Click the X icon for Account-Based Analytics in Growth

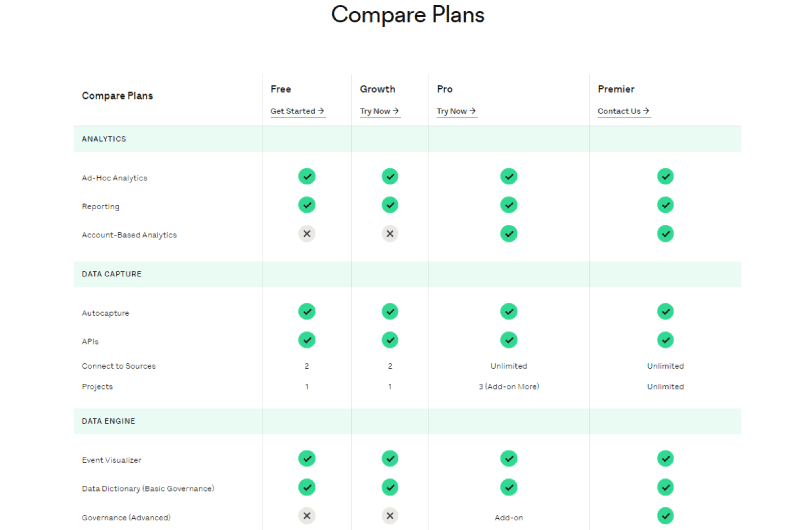click(390, 234)
